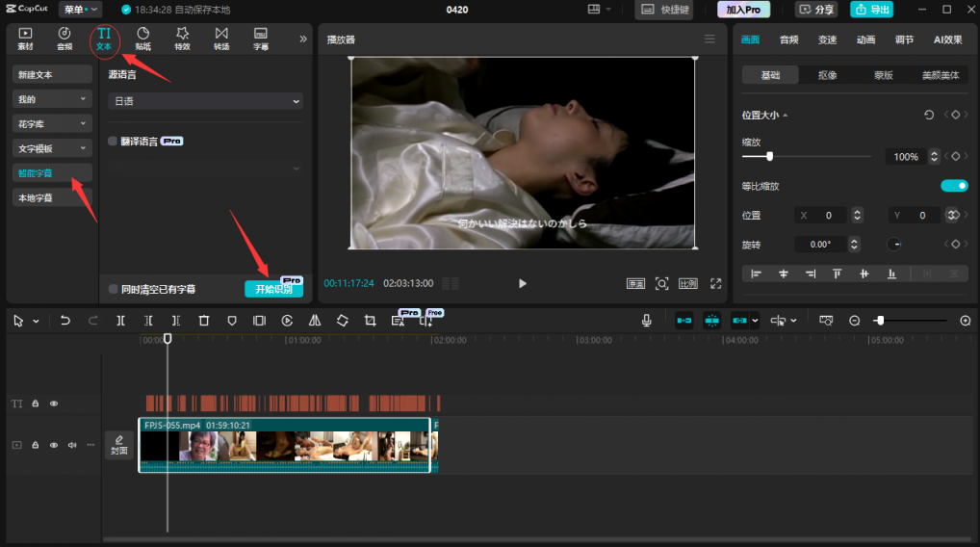Enable the 翻译语言 checkbox

[113, 141]
